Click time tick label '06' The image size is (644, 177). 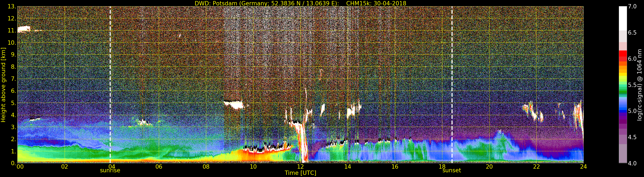coord(159,166)
